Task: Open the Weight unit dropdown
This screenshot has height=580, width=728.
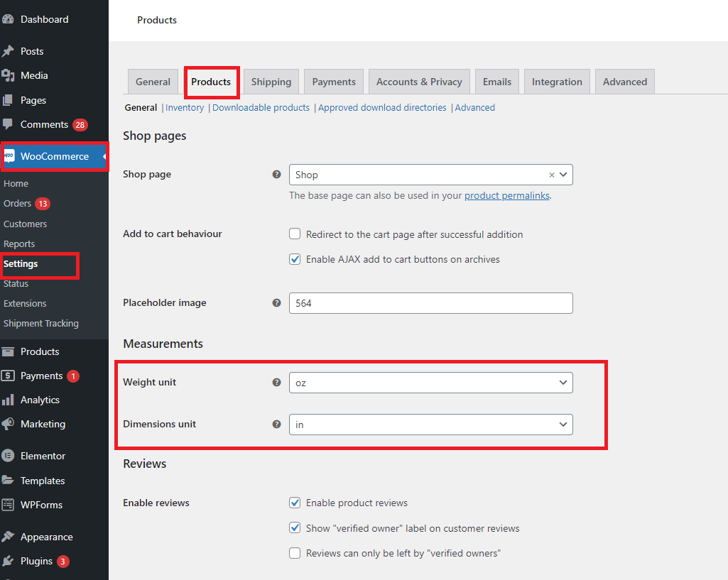Action: tap(430, 382)
